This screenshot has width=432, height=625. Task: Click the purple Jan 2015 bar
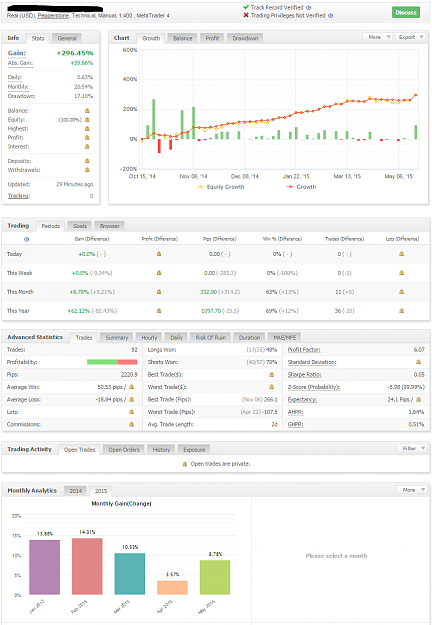[45, 567]
